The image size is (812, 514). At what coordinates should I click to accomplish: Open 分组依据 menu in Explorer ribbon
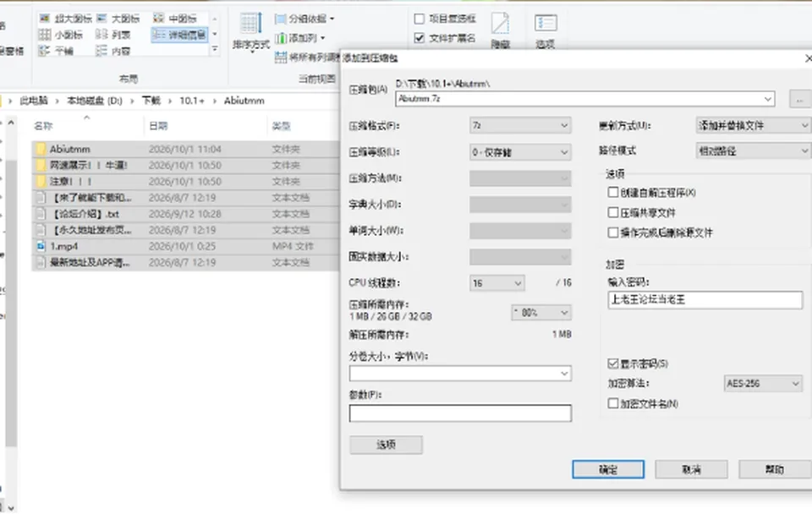[304, 19]
